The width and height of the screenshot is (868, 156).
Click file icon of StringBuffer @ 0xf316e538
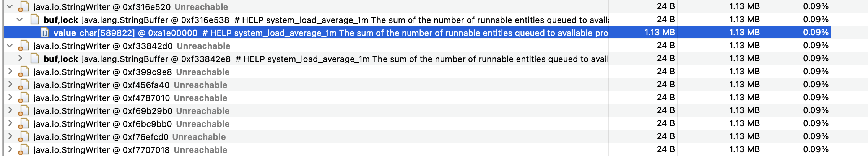point(35,19)
